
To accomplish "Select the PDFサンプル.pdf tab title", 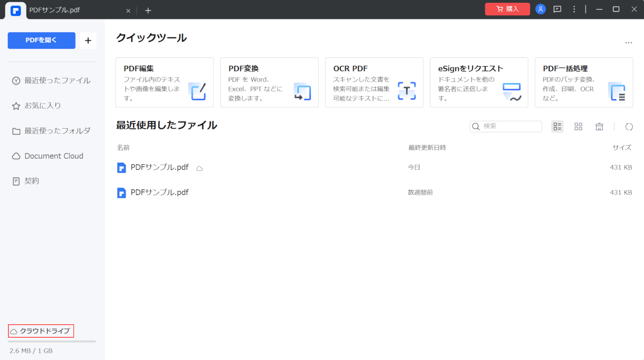I will tap(55, 10).
